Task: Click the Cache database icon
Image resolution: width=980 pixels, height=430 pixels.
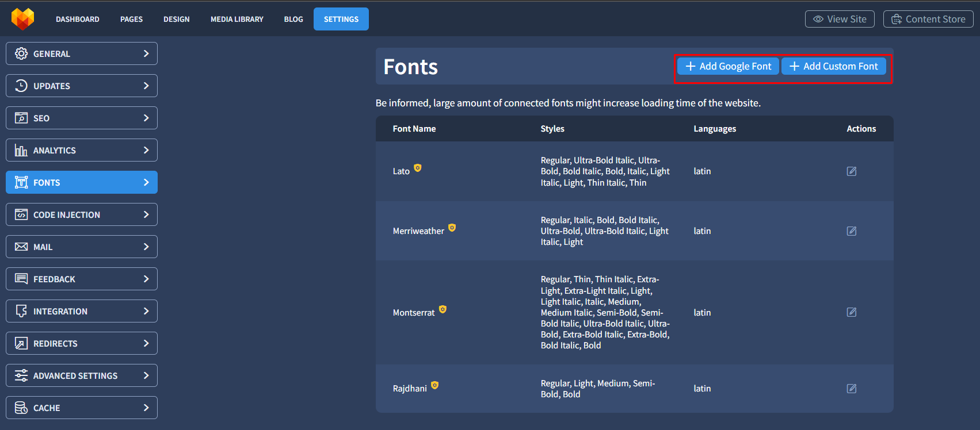Action: click(21, 408)
